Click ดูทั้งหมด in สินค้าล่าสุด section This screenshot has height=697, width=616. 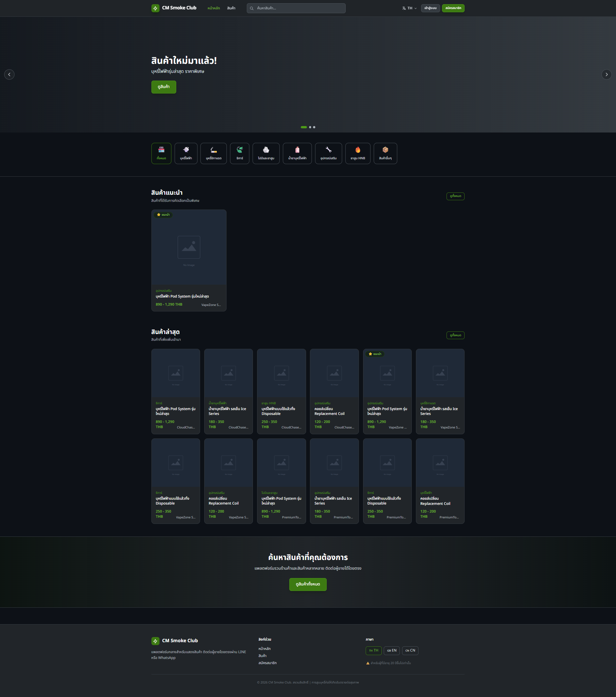pos(455,335)
